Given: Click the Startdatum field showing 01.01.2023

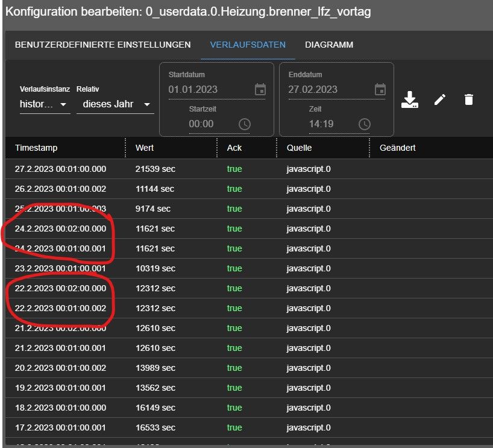Looking at the screenshot, I should [205, 89].
